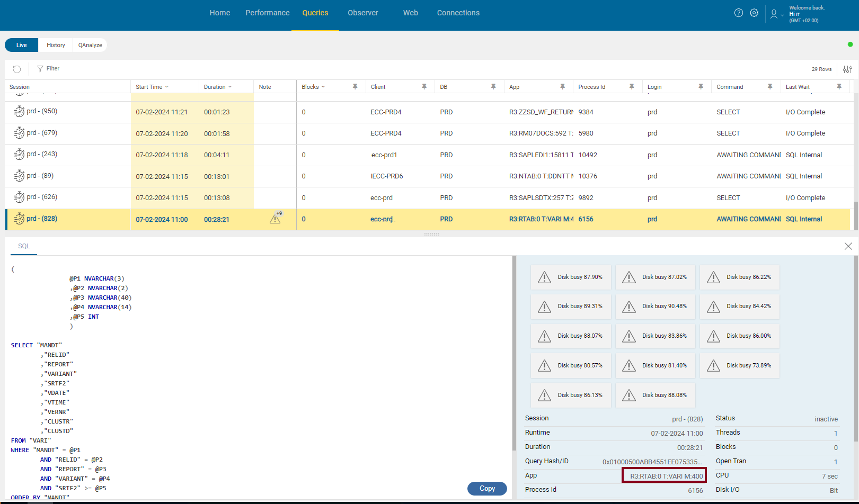Switch to Live view
Screen dimensions: 859x504
(x=21, y=45)
